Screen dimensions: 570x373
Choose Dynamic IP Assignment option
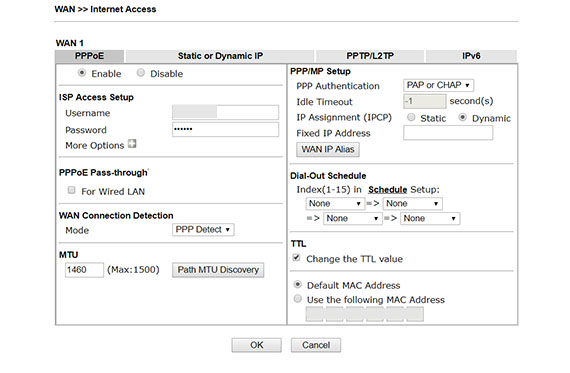click(462, 117)
